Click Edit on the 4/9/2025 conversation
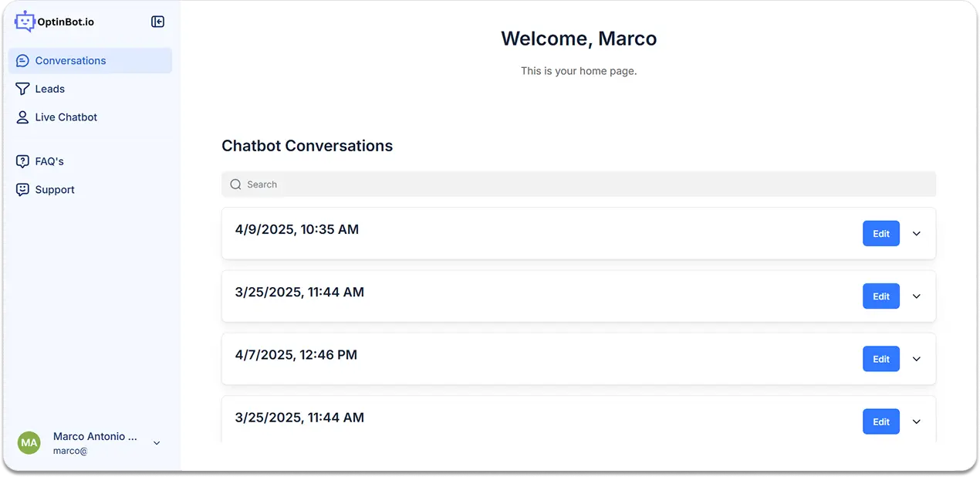The image size is (980, 477). [x=880, y=233]
